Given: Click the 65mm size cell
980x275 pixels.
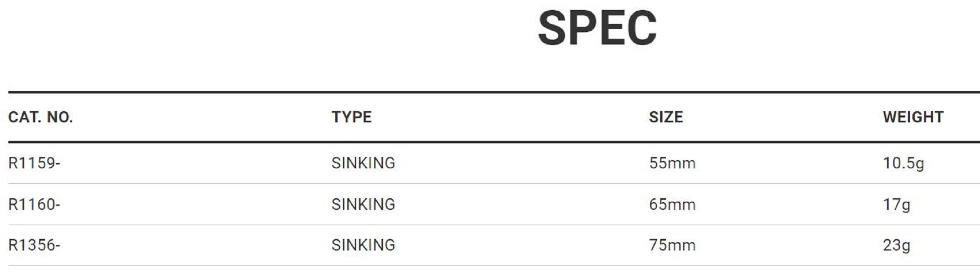Looking at the screenshot, I should [672, 204].
